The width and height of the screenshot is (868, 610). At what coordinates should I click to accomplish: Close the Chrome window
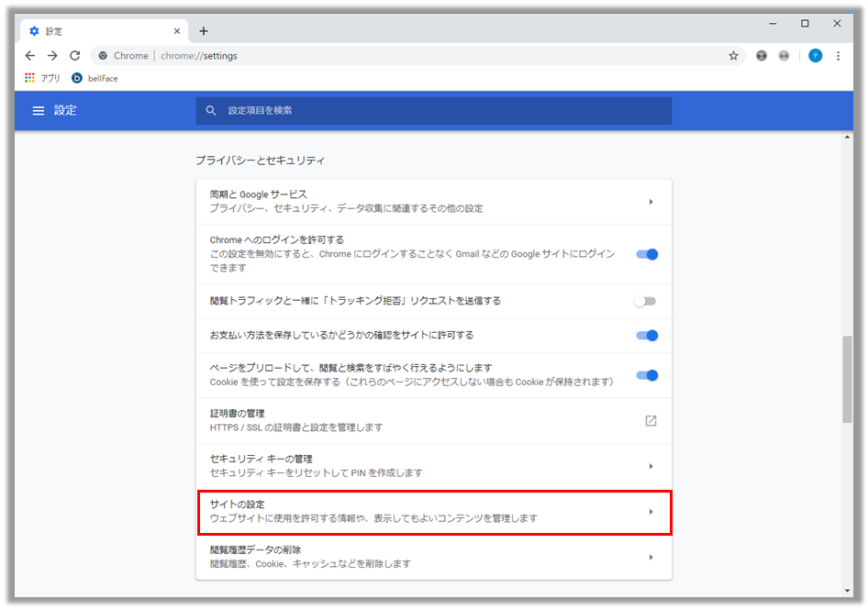(837, 23)
